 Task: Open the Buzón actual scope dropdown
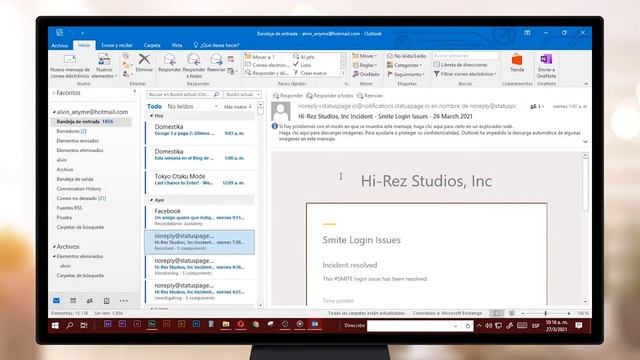pyautogui.click(x=242, y=94)
